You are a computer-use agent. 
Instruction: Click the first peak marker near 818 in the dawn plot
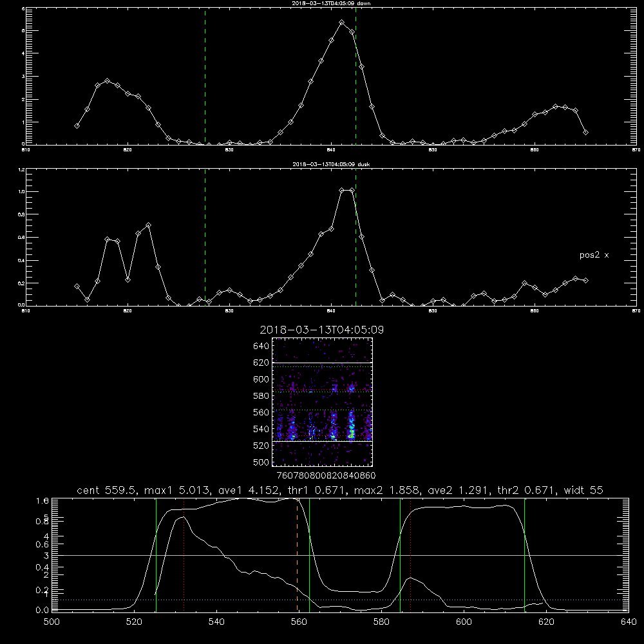tap(107, 81)
